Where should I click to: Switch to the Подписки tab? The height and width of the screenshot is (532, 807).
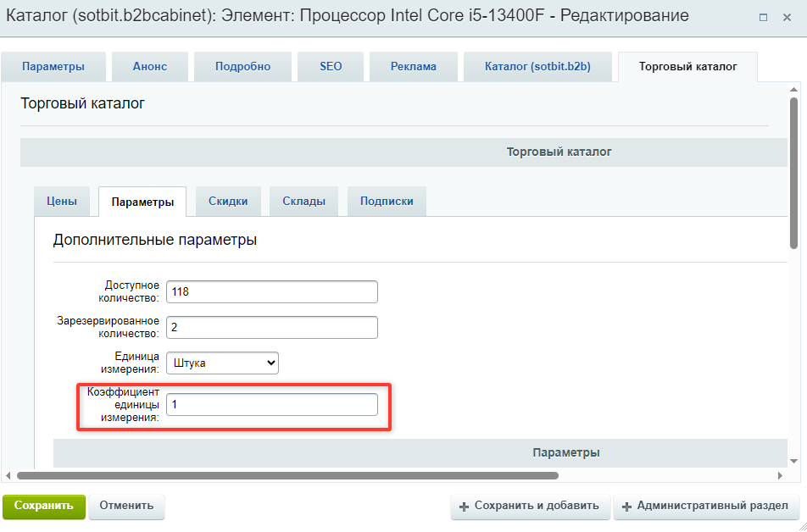387,201
